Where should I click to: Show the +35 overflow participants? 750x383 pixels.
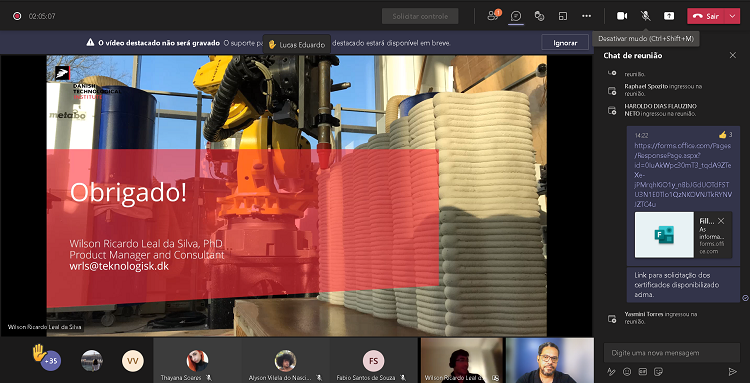click(x=50, y=361)
